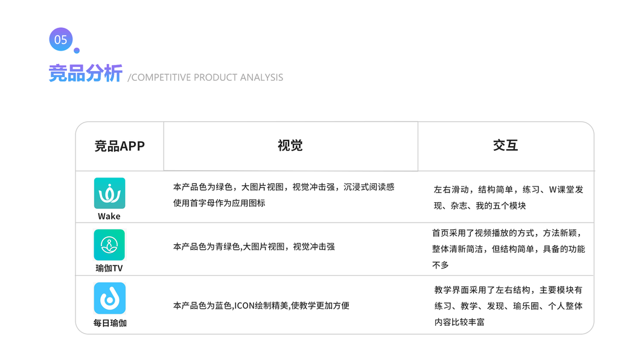
Task: Click the Wake label under the icon
Action: click(109, 216)
